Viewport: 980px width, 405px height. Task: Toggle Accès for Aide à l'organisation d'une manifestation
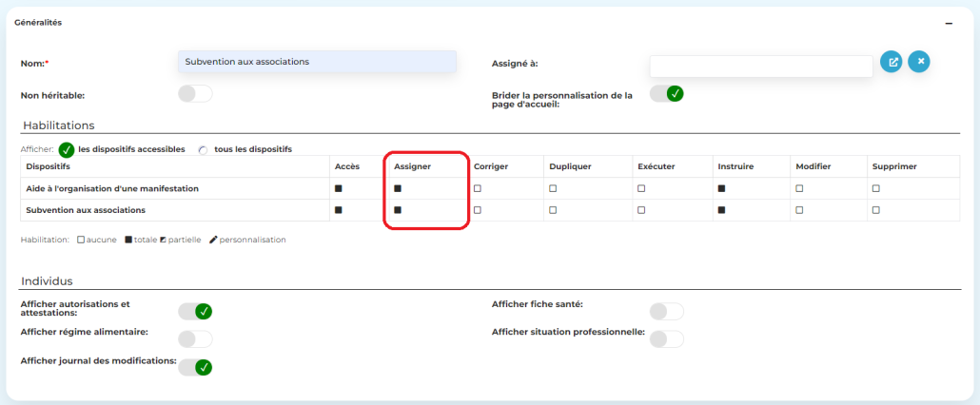[x=339, y=188]
